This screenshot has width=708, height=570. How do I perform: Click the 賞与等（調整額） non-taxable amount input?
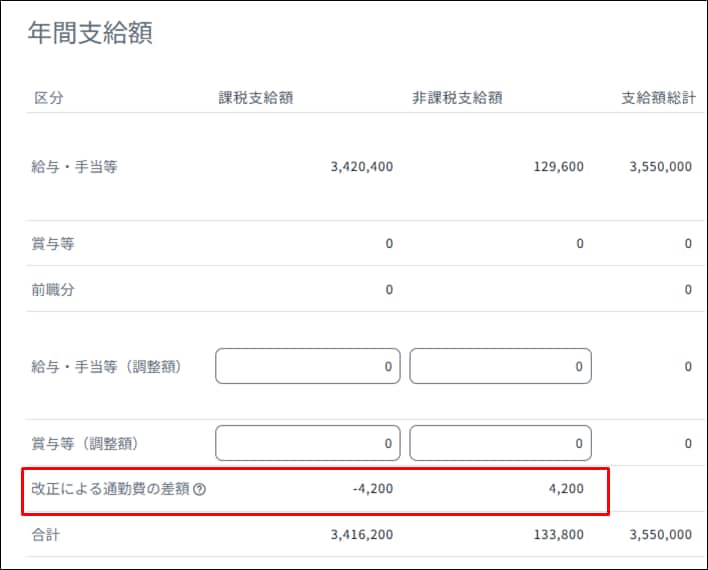click(x=500, y=443)
